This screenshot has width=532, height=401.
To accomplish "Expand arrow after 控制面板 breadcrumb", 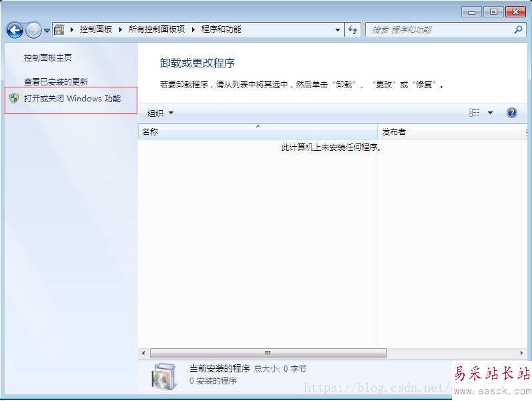I will (x=121, y=29).
